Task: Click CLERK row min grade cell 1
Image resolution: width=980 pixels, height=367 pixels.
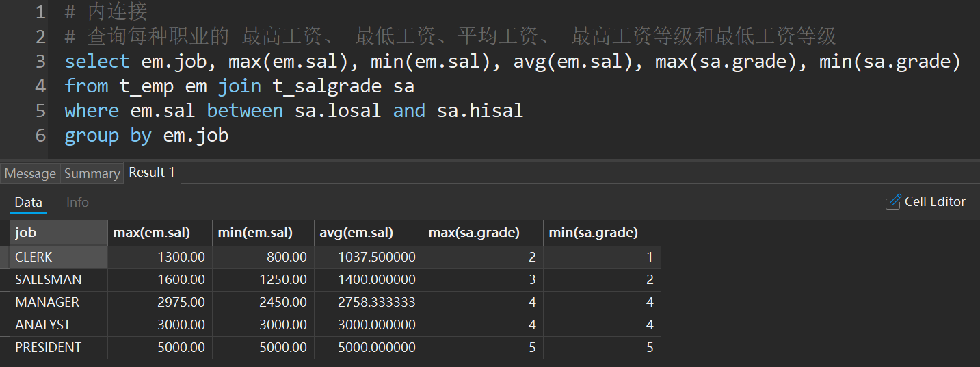Action: point(602,257)
